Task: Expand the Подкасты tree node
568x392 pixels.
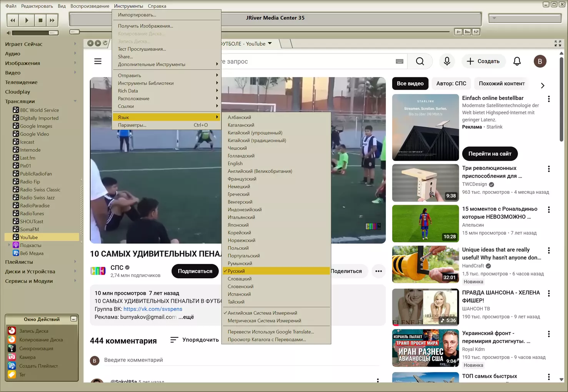Action: click(9, 245)
